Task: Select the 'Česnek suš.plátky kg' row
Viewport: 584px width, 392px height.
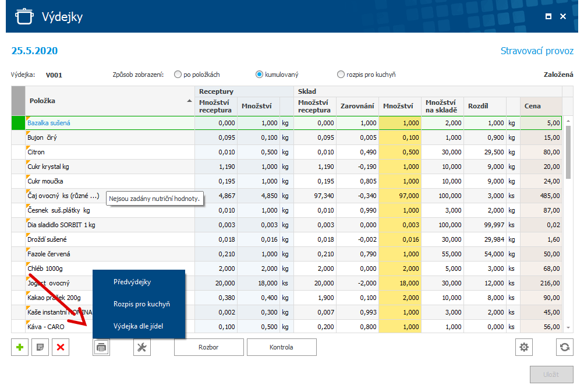Action: pos(287,210)
